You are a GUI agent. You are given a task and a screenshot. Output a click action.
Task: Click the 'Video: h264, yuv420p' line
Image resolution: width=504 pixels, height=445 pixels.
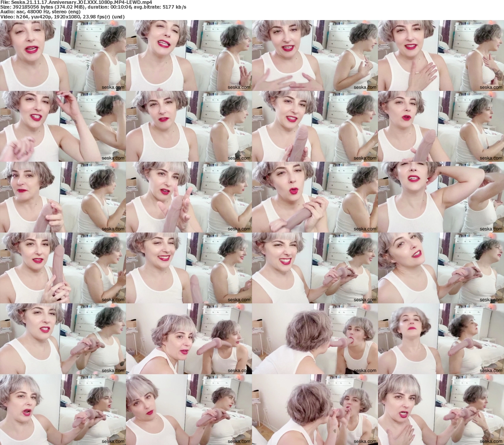(63, 17)
